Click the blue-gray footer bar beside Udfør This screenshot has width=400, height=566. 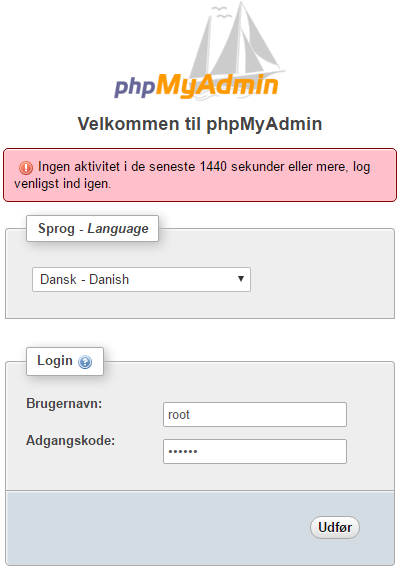coord(155,527)
